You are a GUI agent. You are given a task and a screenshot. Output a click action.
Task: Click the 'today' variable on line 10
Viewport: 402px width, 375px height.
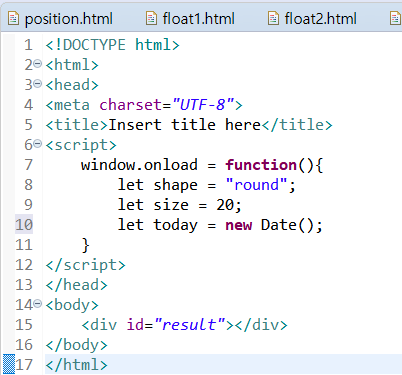click(176, 225)
